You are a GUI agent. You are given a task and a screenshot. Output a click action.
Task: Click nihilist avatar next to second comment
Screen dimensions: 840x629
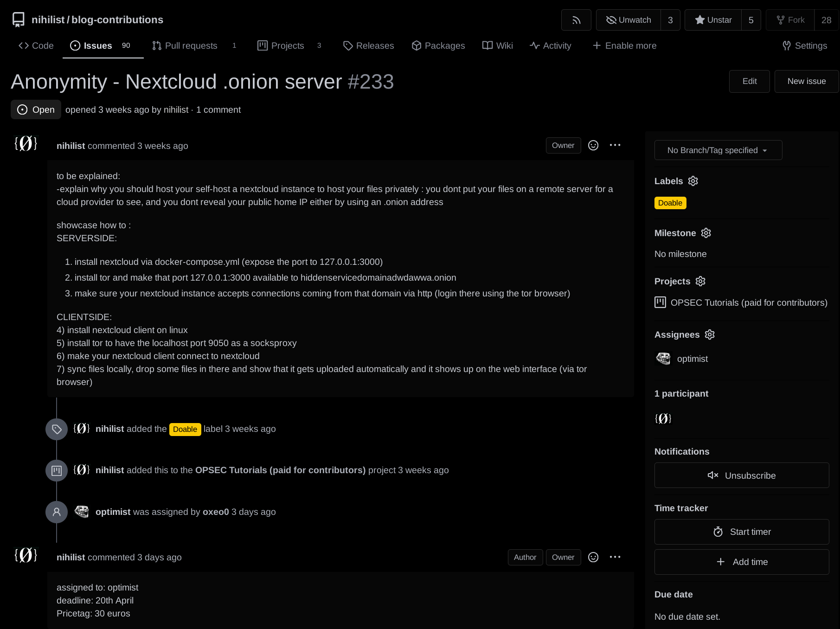pyautogui.click(x=26, y=555)
